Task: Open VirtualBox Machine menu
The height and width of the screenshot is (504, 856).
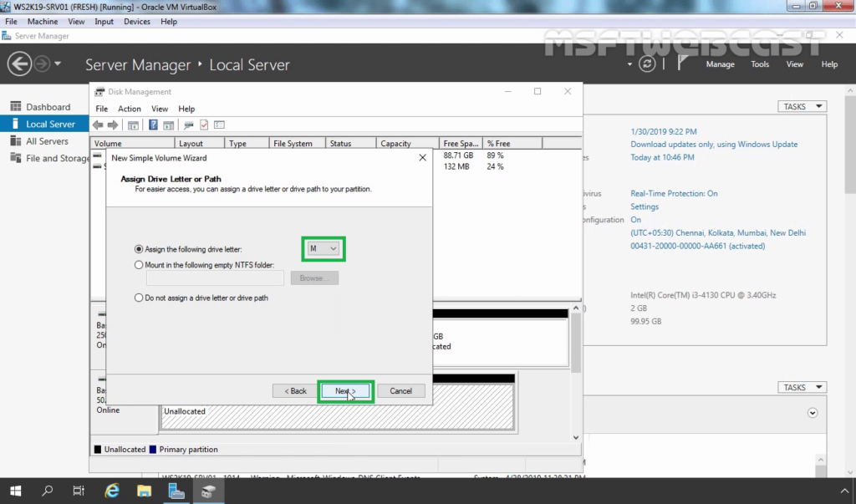Action: coord(43,22)
